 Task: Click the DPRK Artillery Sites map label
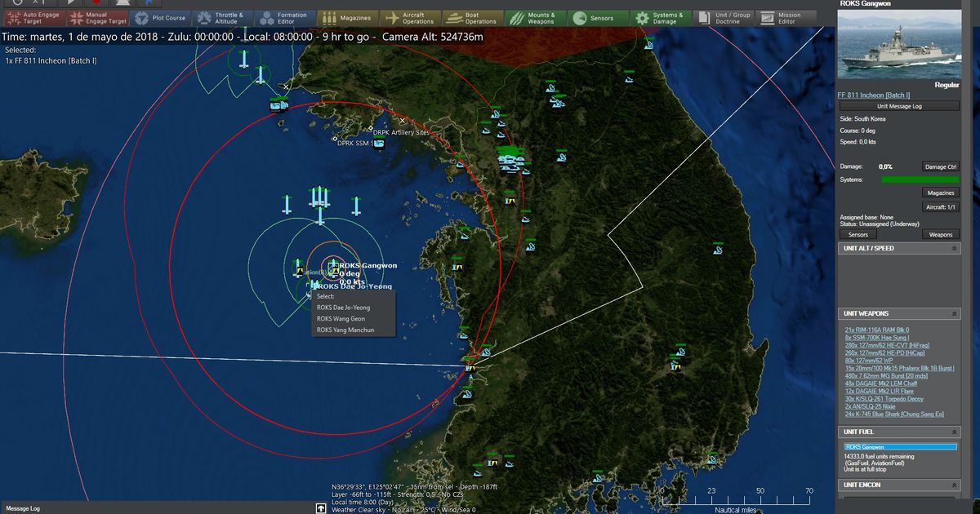[401, 132]
